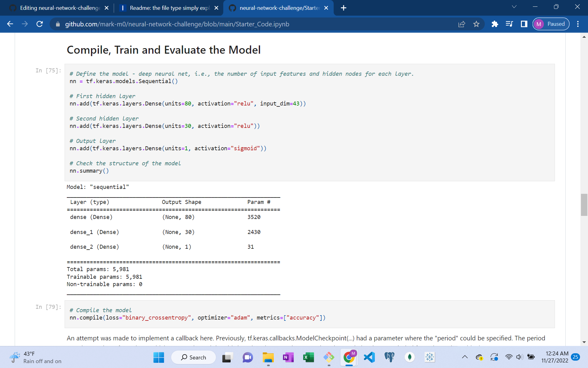Toggle the bookmark star for this page

coord(476,24)
